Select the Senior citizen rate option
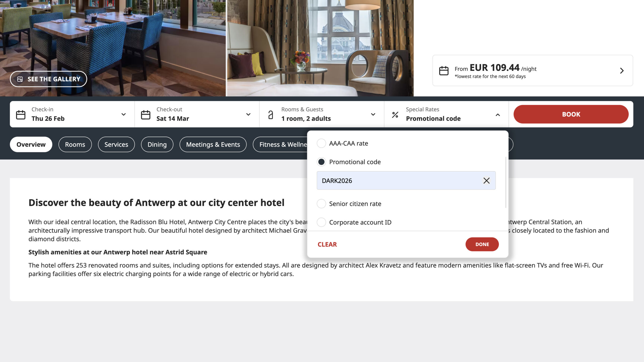Screen dimensions: 644x362 pos(321,204)
